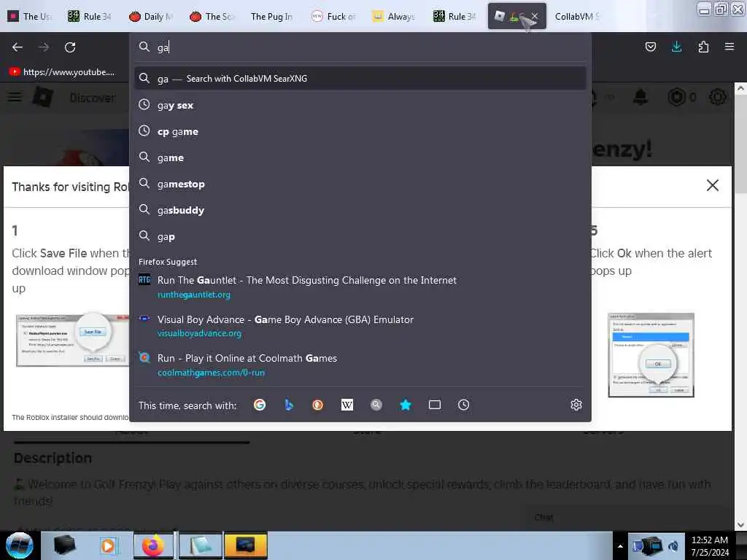Screen dimensions: 747x560
Task: Click the Ok alert step thumbnail
Action: (x=651, y=355)
